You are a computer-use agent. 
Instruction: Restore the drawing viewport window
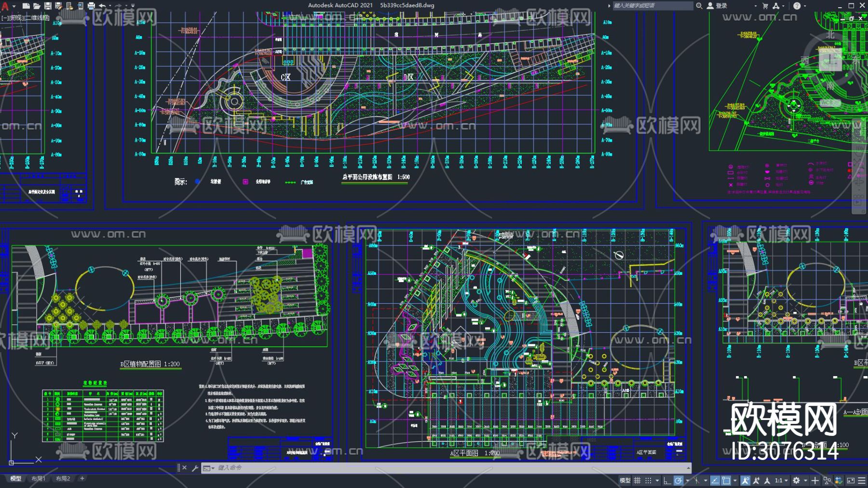pyautogui.click(x=852, y=18)
